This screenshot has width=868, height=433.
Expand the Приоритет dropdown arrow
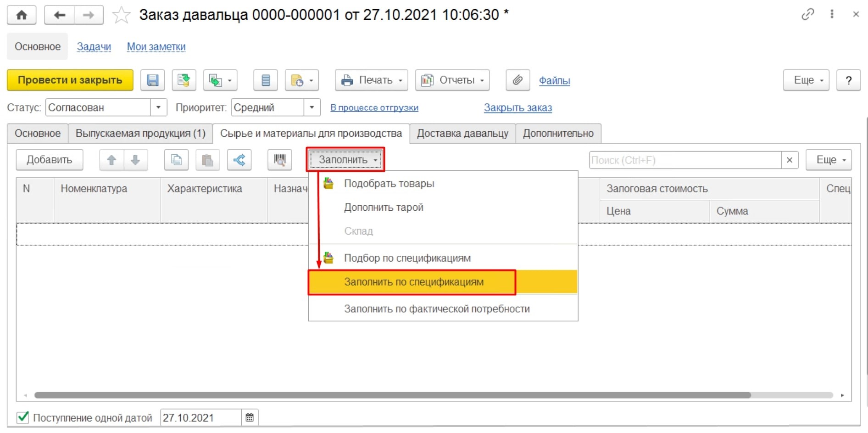pos(312,107)
